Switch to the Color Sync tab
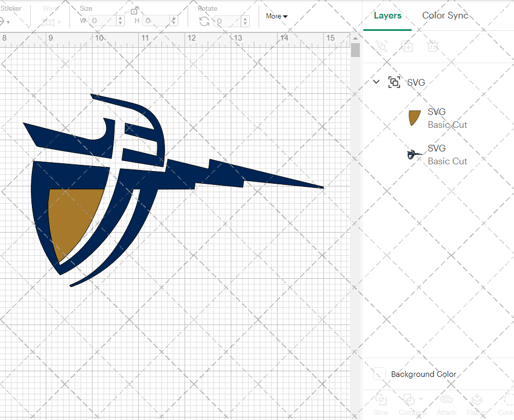This screenshot has height=420, width=514. [x=445, y=15]
